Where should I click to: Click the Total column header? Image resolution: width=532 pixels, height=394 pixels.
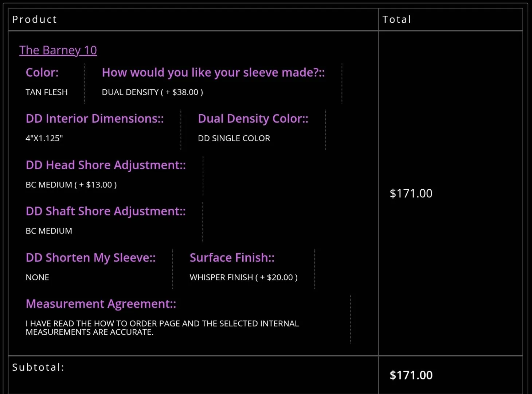[x=397, y=19]
